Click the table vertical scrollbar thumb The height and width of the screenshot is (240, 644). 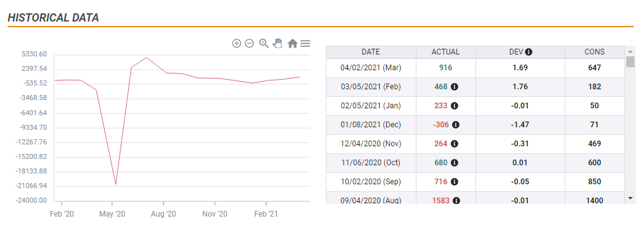click(x=631, y=61)
